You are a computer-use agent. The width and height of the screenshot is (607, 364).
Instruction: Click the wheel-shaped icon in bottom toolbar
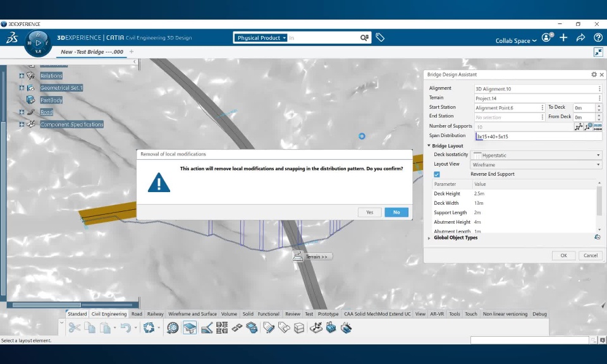click(173, 328)
